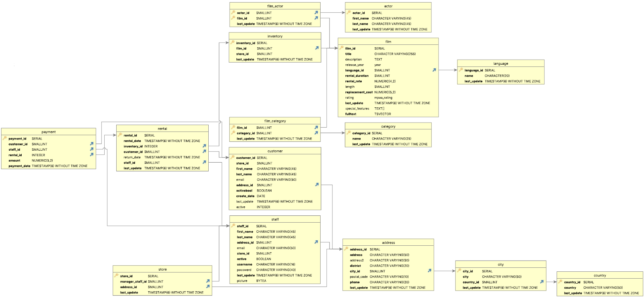Click the foreign key arrow on film_actor actor_id row
The height and width of the screenshot is (305, 644).
[x=316, y=13]
